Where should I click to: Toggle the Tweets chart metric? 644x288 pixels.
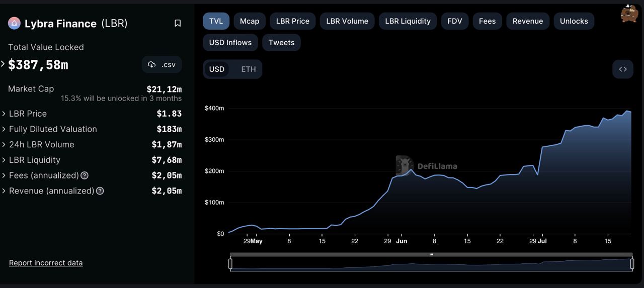click(282, 42)
